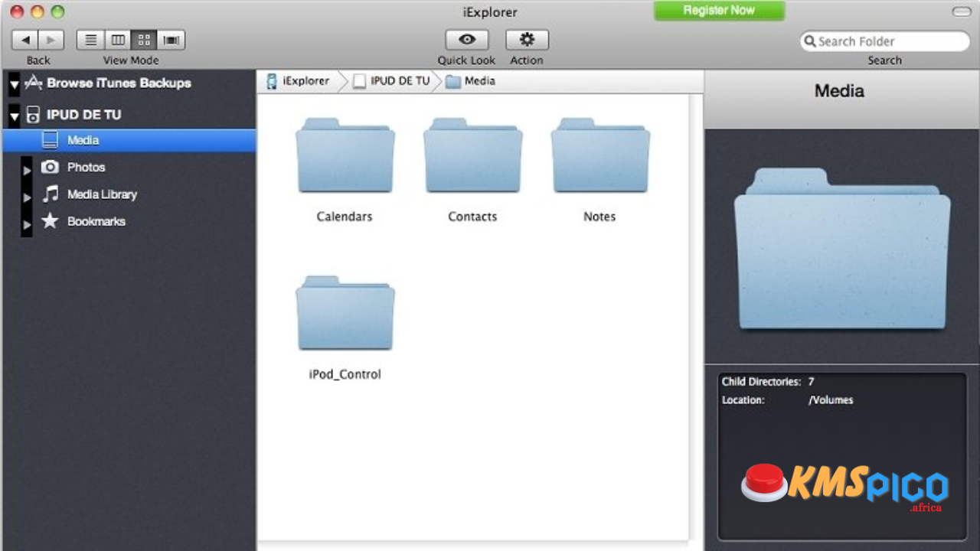Collapse the IPUD DE TU device
The width and height of the screenshot is (980, 551).
click(x=15, y=116)
